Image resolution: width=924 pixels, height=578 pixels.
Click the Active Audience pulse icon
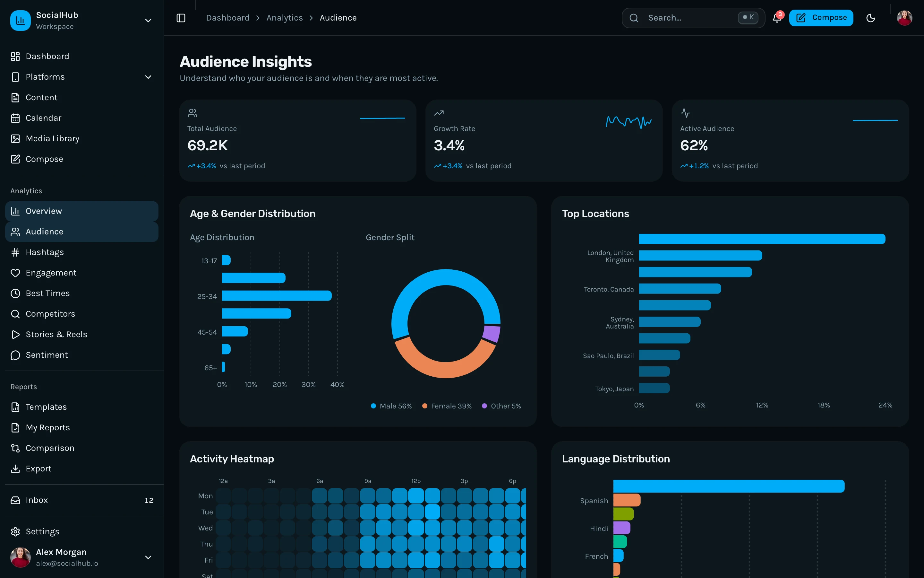(685, 113)
